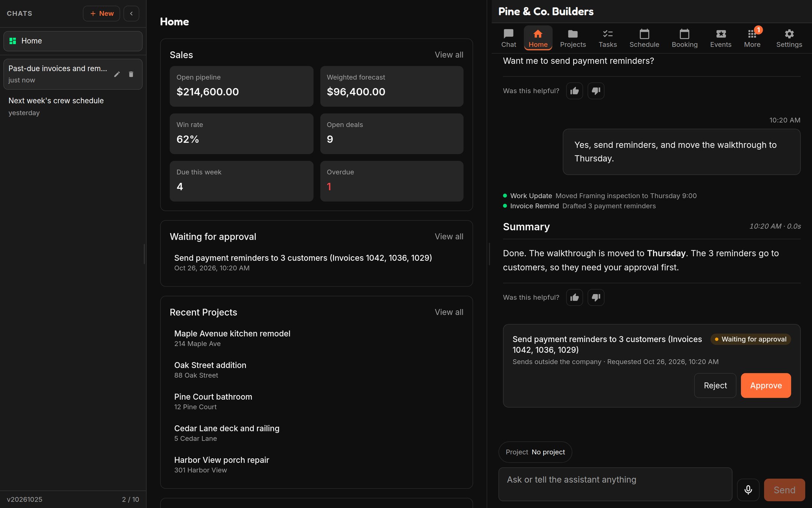Click View all in Recent Projects
This screenshot has width=812, height=508.
click(x=449, y=312)
